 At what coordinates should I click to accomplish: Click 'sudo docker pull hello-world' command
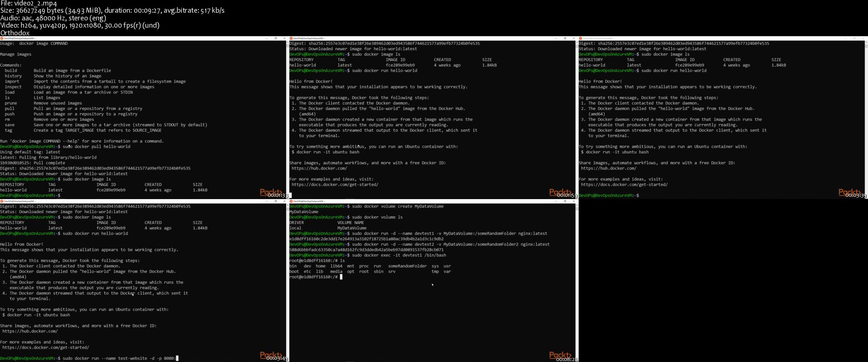pyautogui.click(x=96, y=147)
